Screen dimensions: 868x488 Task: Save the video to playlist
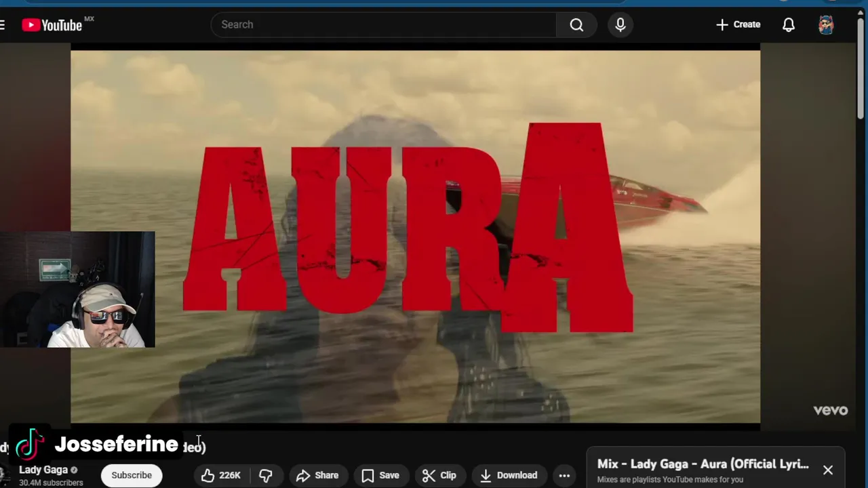point(380,475)
